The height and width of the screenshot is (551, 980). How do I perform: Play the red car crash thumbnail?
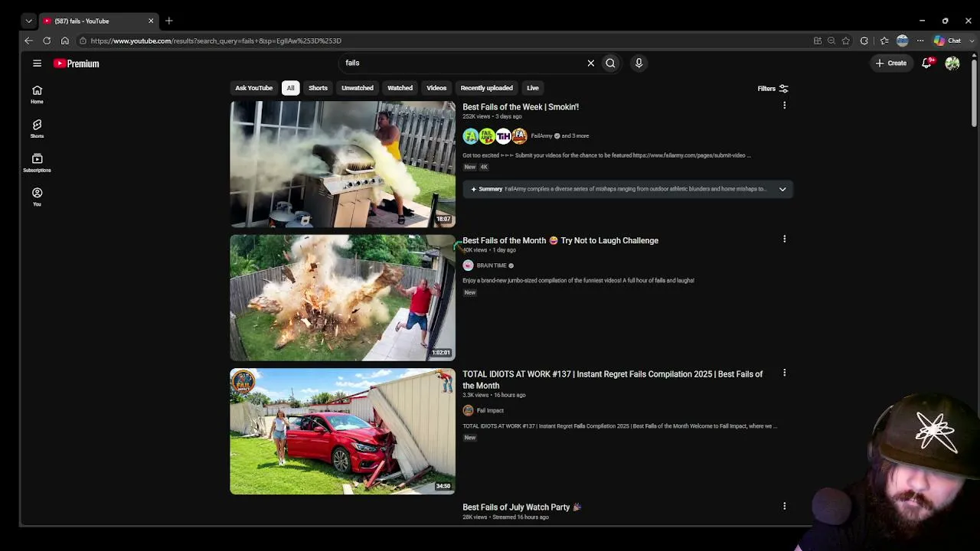click(x=342, y=432)
